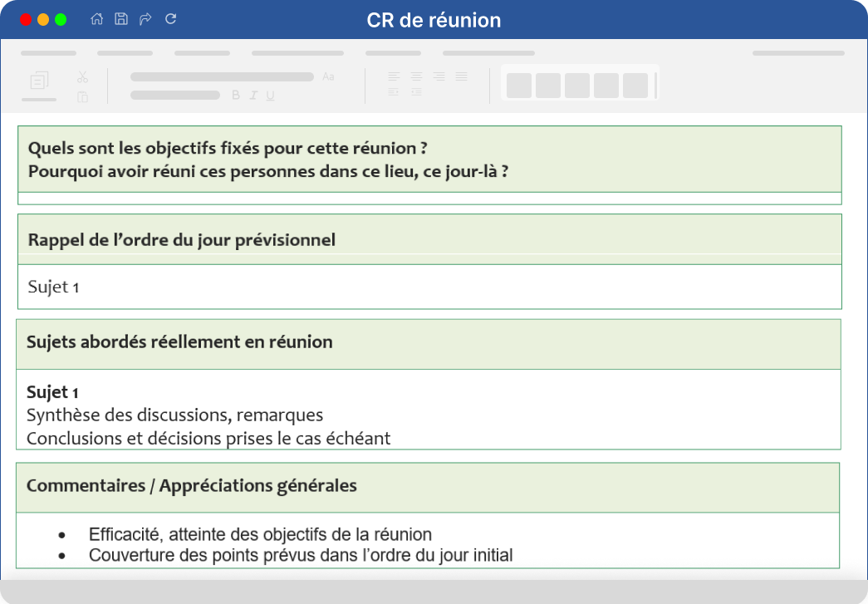Save the document using the floppy disk icon
The height and width of the screenshot is (604, 868).
pyautogui.click(x=121, y=19)
